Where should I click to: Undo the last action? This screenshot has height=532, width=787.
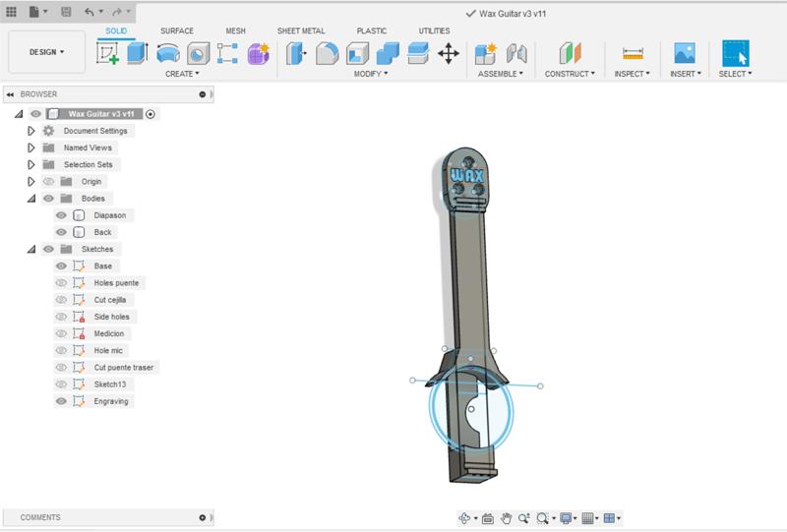pyautogui.click(x=90, y=12)
